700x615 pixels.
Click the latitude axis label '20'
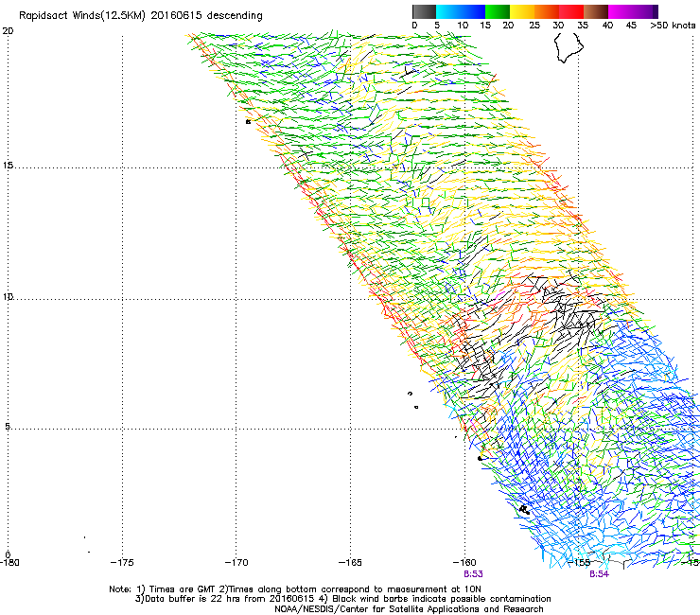tap(8, 31)
